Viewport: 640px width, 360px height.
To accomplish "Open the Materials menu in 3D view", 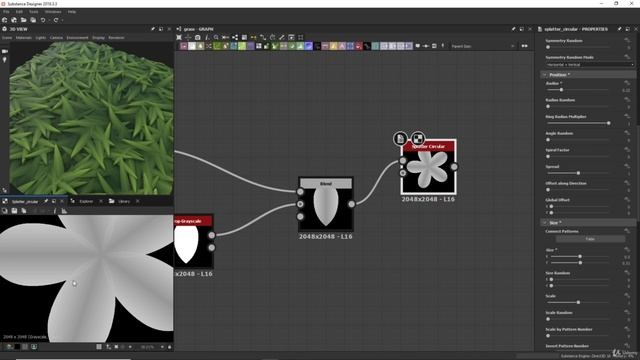I will (24, 38).
